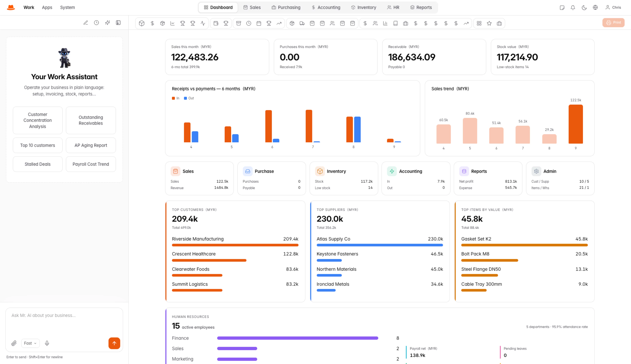Viewport: 631px width, 364px height.
Task: Switch to the Purchasing tab
Action: click(x=286, y=8)
